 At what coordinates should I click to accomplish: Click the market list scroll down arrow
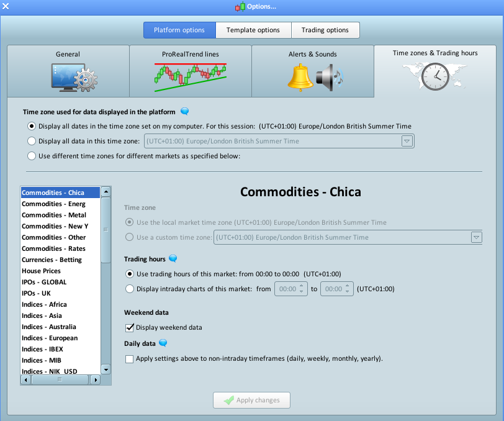[x=106, y=369]
